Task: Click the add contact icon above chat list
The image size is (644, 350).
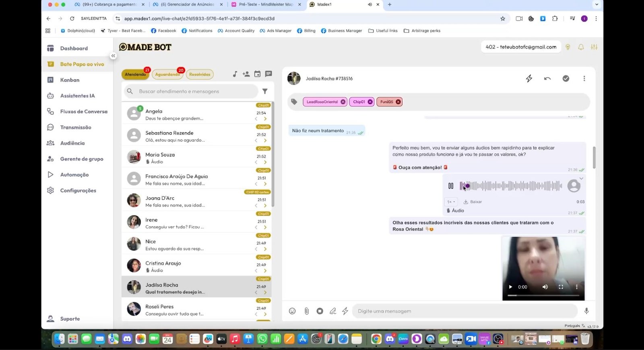Action: point(246,74)
